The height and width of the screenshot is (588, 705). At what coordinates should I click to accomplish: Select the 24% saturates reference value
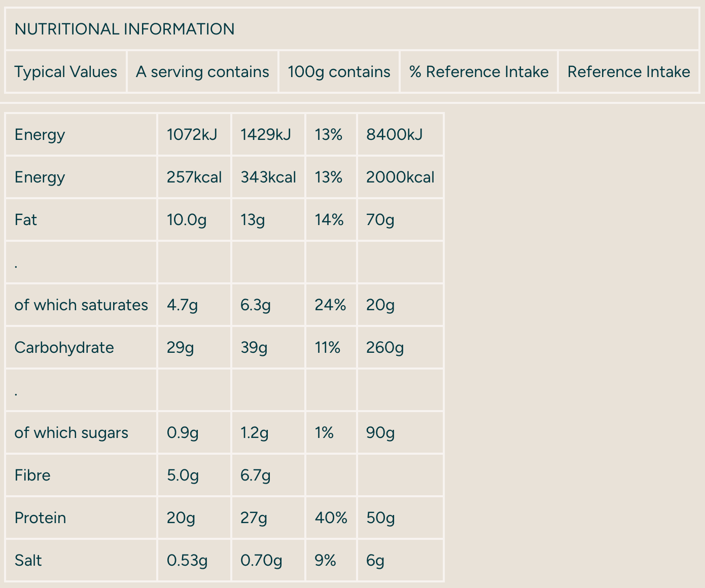pyautogui.click(x=330, y=305)
